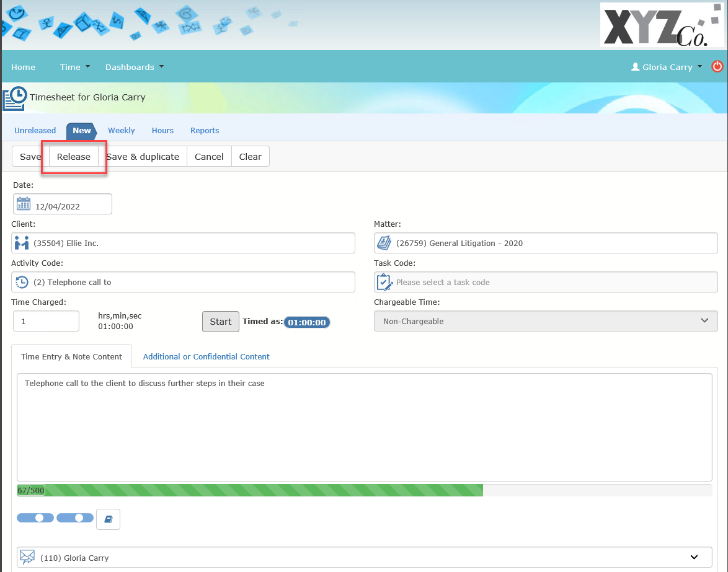Image resolution: width=728 pixels, height=572 pixels.
Task: Click the client people icon
Action: click(21, 243)
